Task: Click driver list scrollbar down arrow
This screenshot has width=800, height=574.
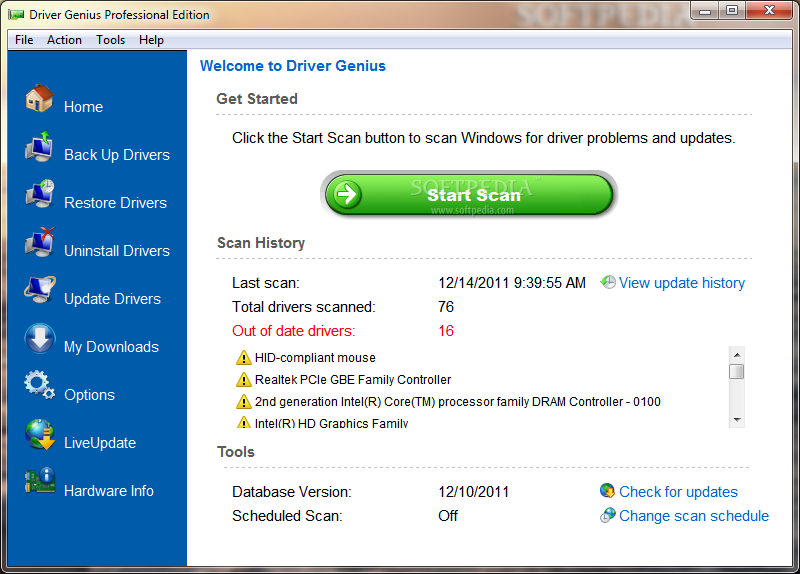Action: (x=737, y=420)
